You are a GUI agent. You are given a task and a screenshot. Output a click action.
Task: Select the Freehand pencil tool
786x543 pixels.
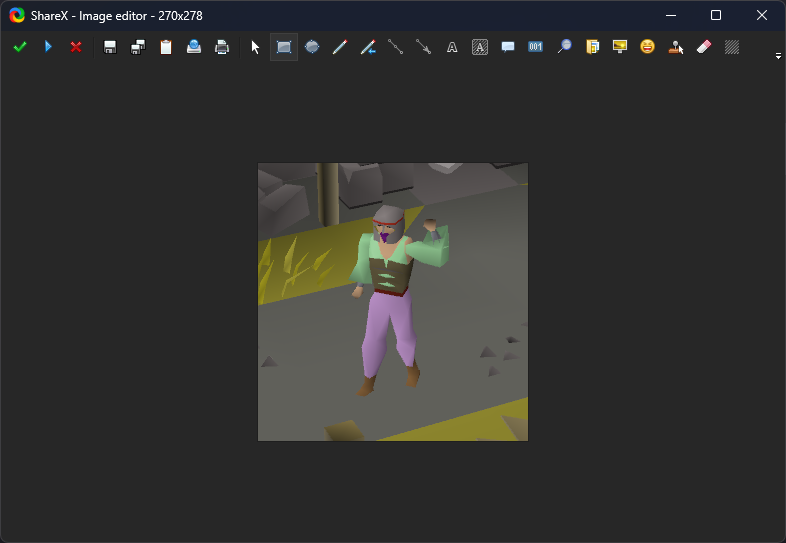(340, 47)
